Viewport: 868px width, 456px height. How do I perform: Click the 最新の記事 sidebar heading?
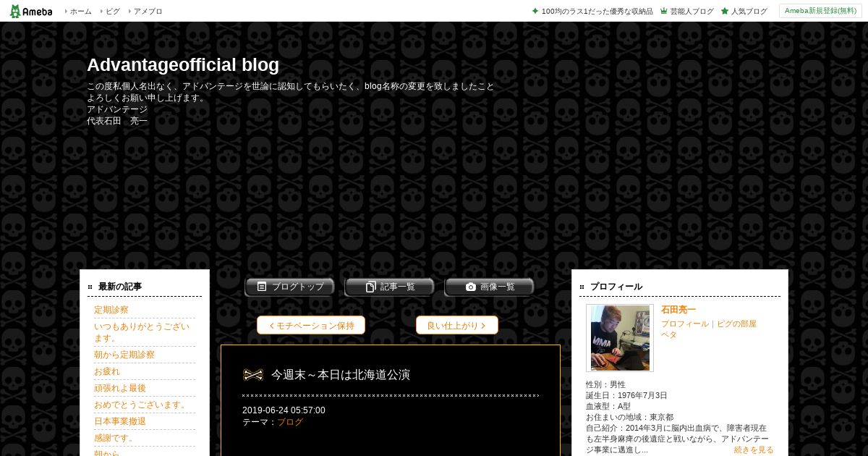tap(120, 287)
